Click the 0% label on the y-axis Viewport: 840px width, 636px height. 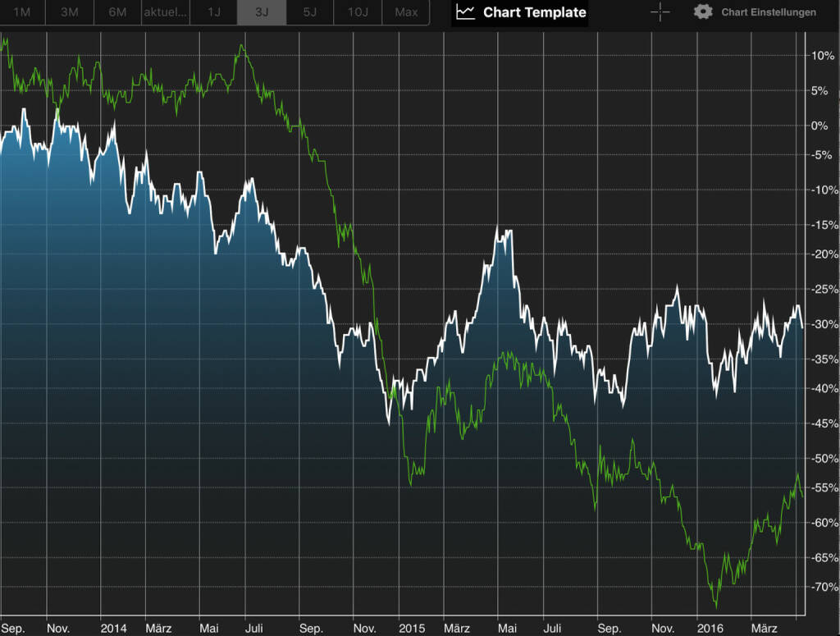point(820,126)
